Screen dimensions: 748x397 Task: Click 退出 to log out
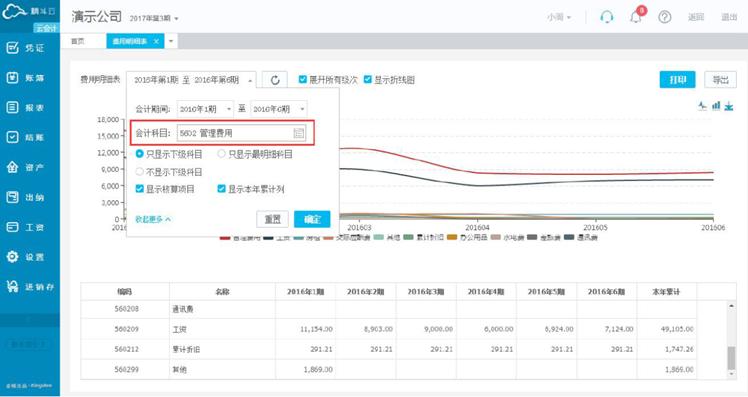point(729,17)
